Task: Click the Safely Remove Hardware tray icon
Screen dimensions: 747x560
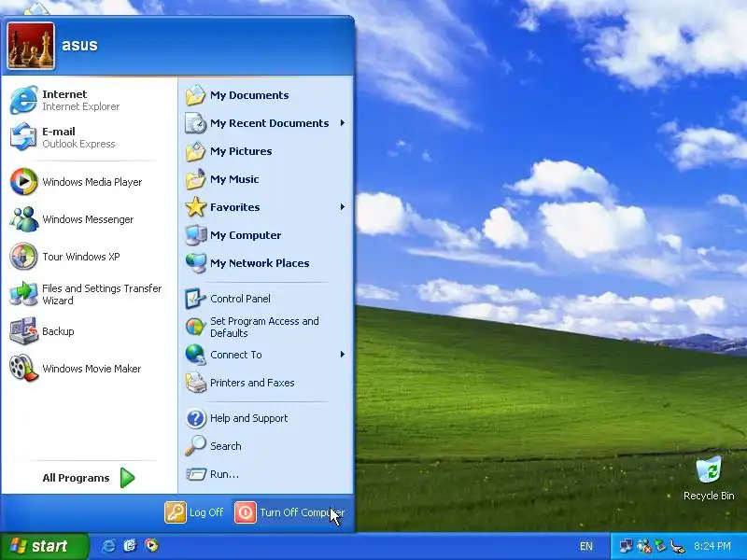Action: click(x=660, y=546)
